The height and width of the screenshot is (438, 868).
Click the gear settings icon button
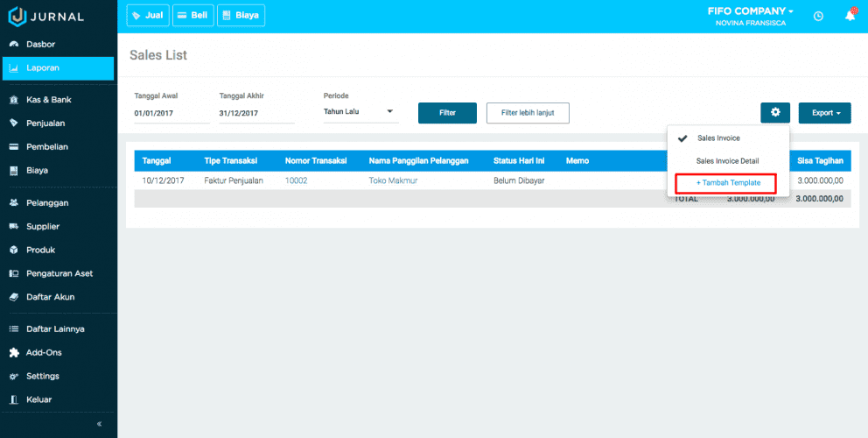[x=775, y=112]
